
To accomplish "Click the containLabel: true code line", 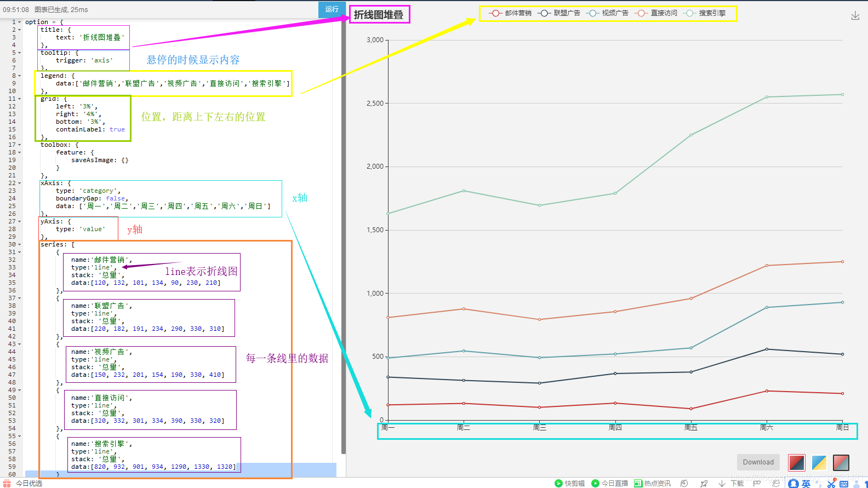I will [x=90, y=130].
